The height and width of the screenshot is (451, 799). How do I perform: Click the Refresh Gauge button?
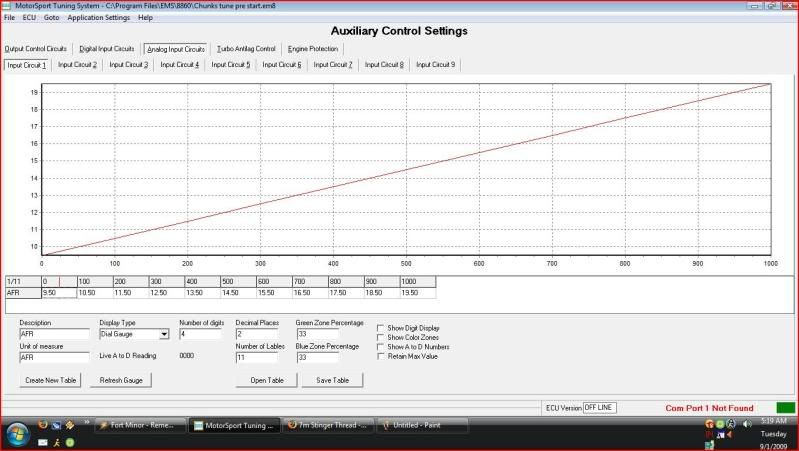[x=121, y=380]
